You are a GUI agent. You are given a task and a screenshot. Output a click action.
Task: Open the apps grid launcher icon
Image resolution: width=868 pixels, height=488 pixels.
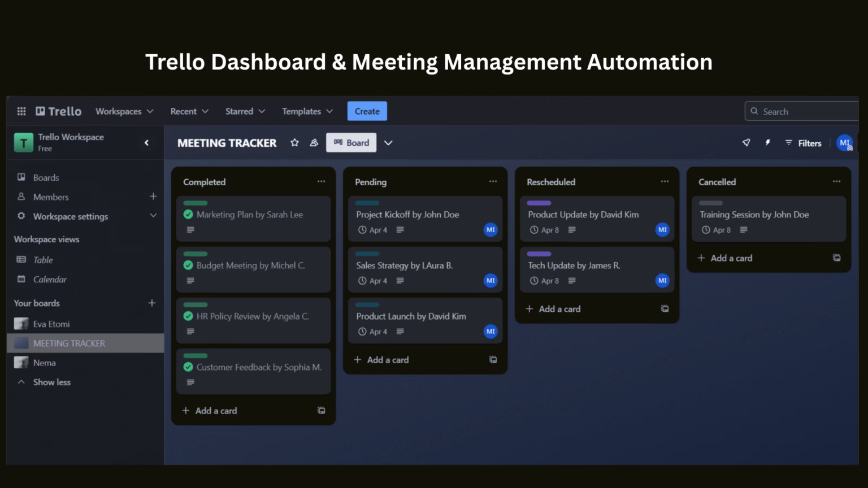(x=21, y=111)
